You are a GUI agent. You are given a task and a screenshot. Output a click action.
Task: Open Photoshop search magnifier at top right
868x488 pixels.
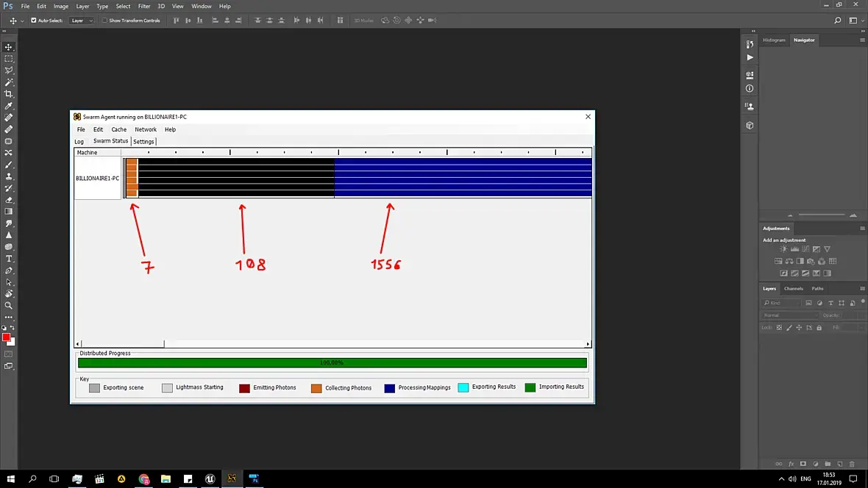click(838, 21)
